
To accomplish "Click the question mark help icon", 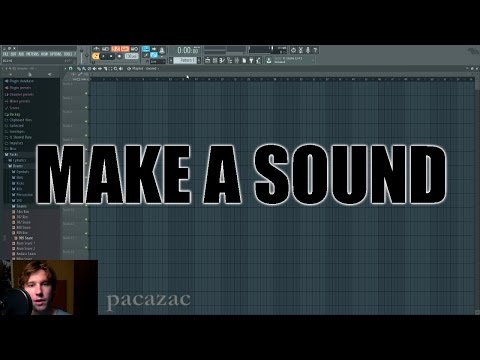I will tap(315, 50).
